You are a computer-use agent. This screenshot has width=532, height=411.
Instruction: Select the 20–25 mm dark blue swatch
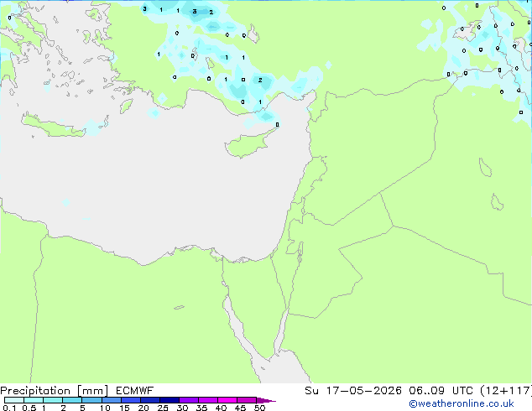pos(149,400)
